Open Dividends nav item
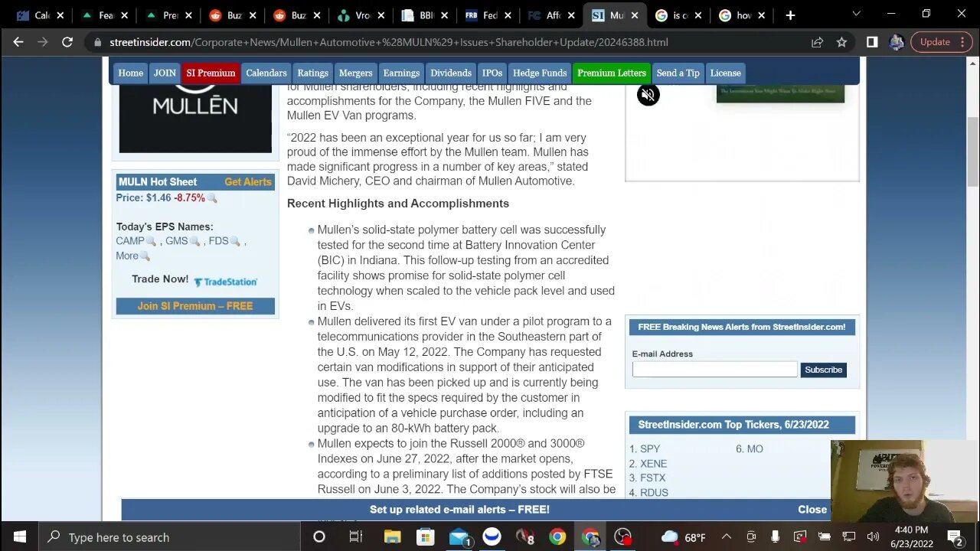Viewport: 980px width, 551px height. tap(451, 73)
